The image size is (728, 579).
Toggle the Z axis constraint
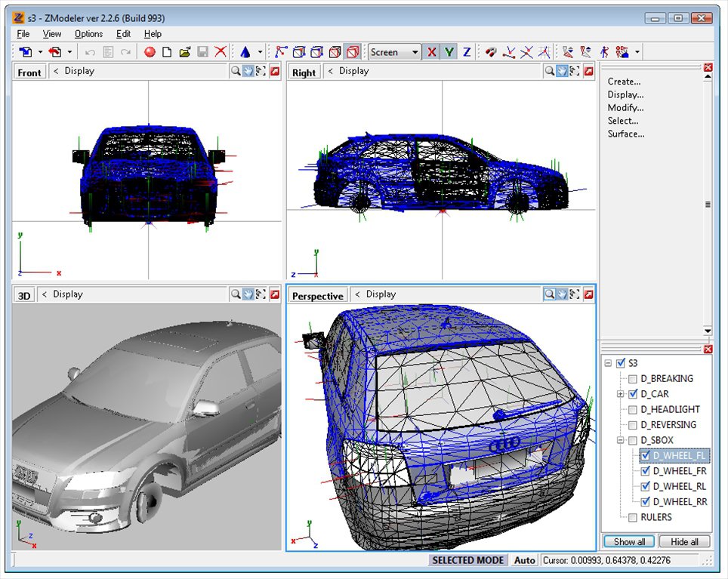click(x=467, y=52)
